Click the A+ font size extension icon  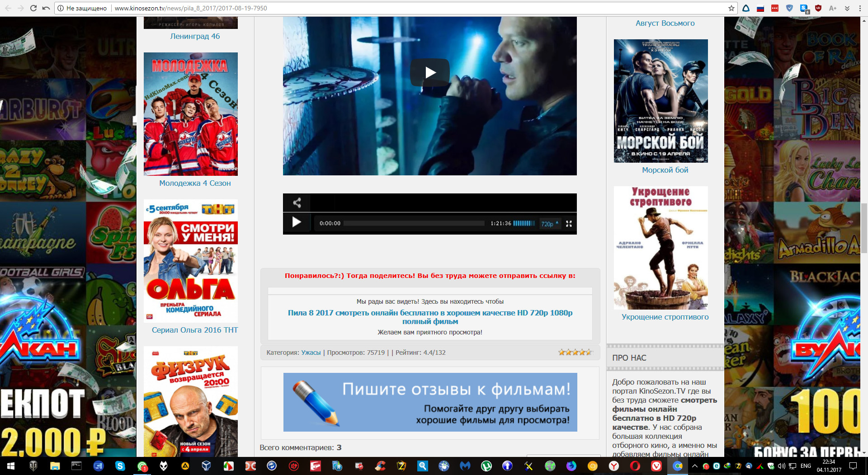point(833,8)
